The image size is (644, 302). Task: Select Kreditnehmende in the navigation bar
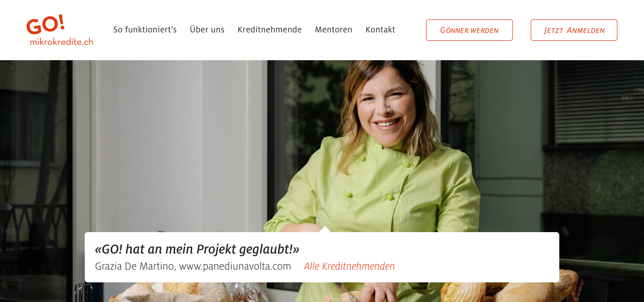269,30
